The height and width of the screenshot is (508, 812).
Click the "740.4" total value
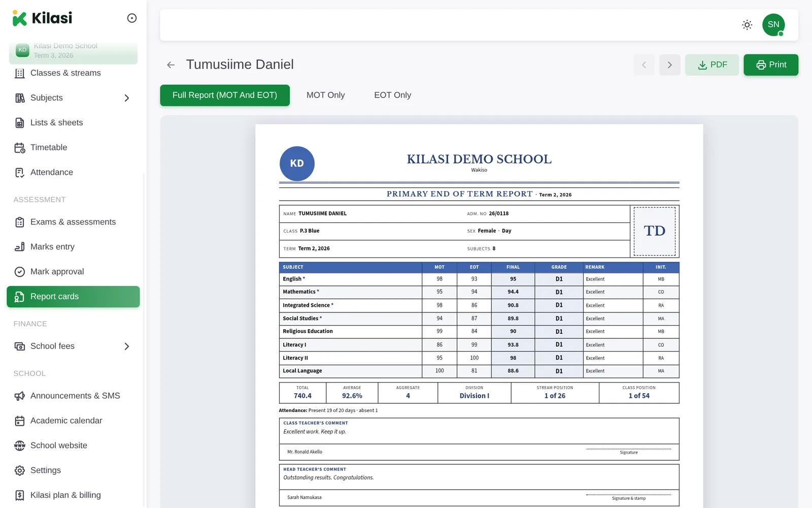point(302,396)
